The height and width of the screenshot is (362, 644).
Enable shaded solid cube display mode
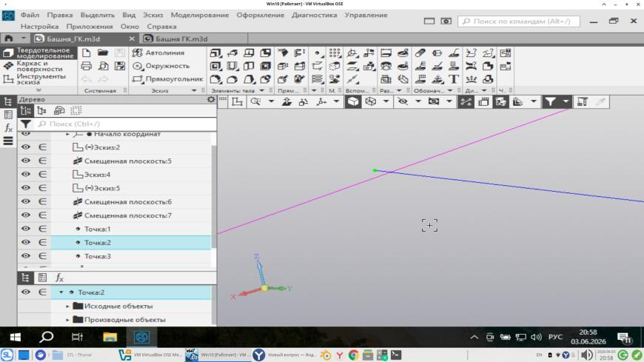click(x=353, y=101)
